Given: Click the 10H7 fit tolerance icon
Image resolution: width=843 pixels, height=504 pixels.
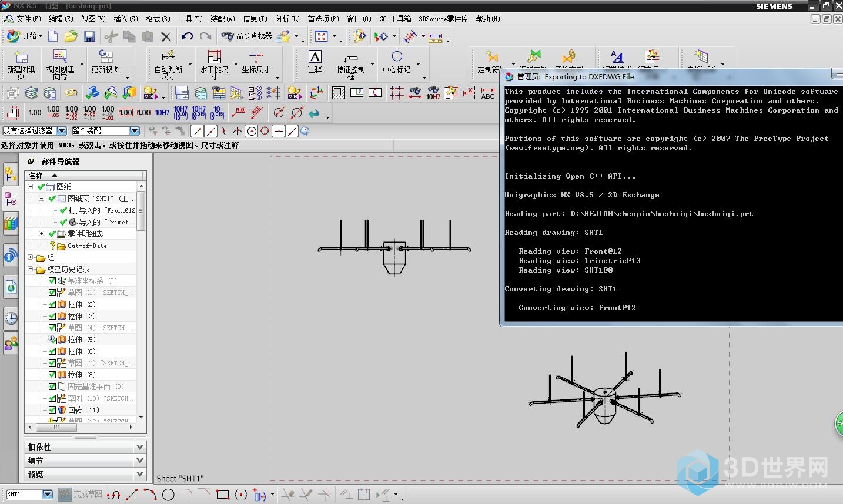Looking at the screenshot, I should [162, 112].
